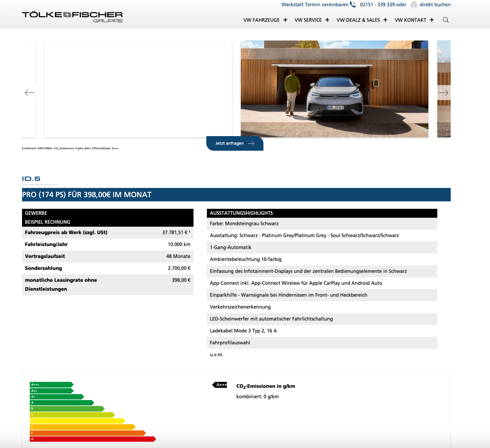The image size is (490, 448).
Task: Click App-Connect Wireless CarPlay row
Action: 322,283
